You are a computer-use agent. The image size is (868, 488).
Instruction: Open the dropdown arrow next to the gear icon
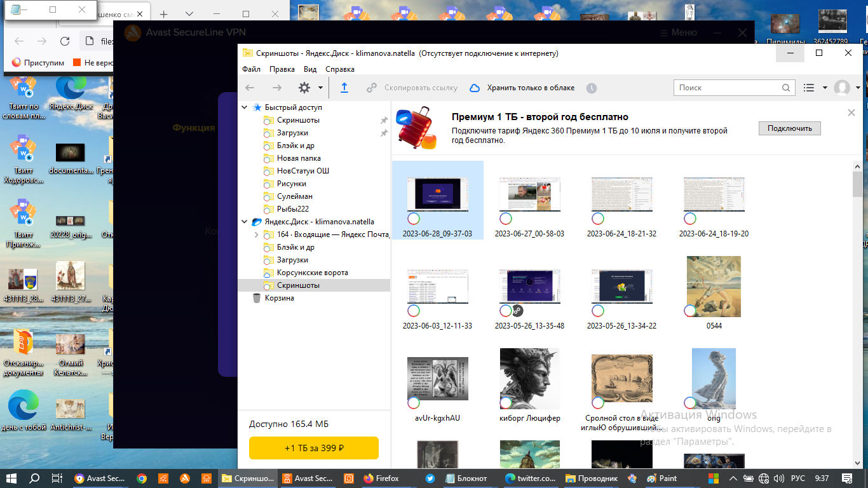coord(320,88)
